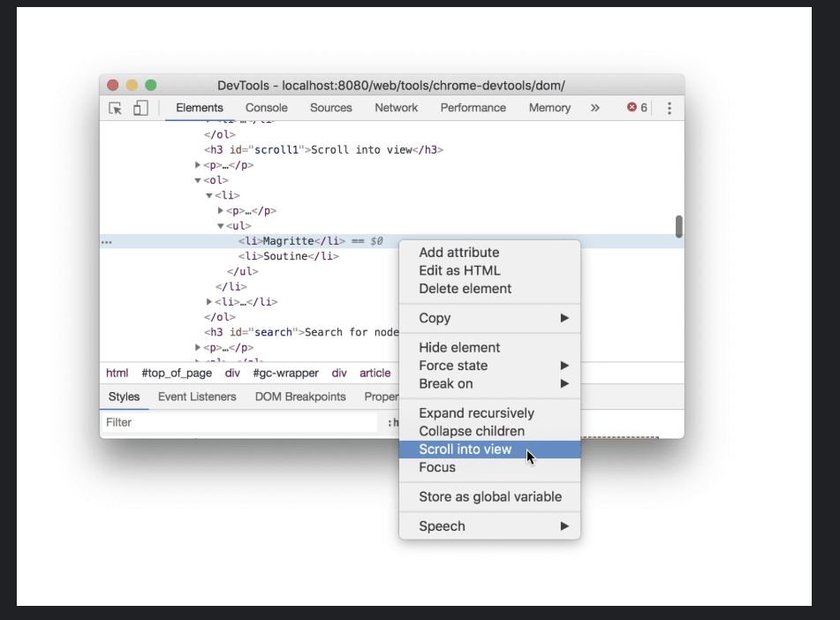
Task: Select Edit as HTML
Action: [460, 270]
